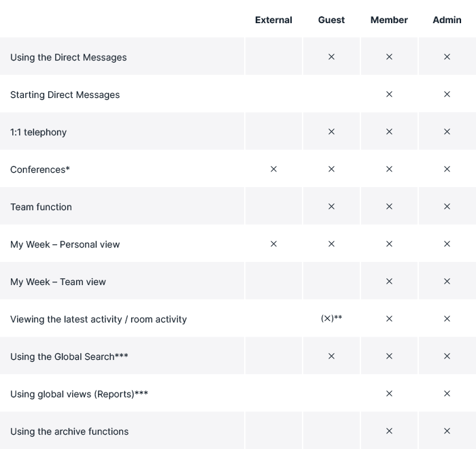This screenshot has height=449, width=476.
Task: Click Guest (X)** for latest activity row
Action: pos(331,319)
